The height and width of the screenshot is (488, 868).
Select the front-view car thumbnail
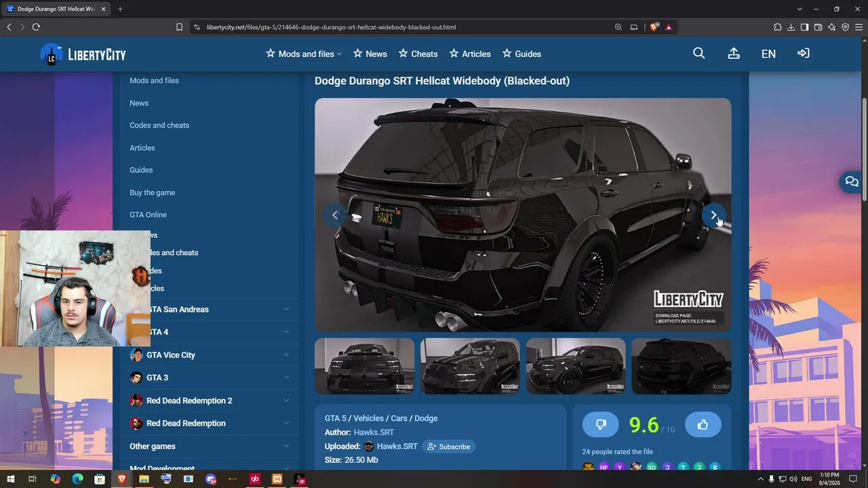[x=365, y=366]
